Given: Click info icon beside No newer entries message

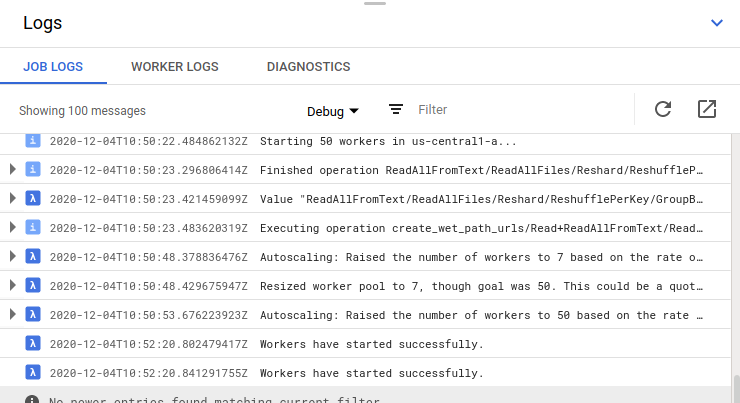Looking at the screenshot, I should click(32, 400).
